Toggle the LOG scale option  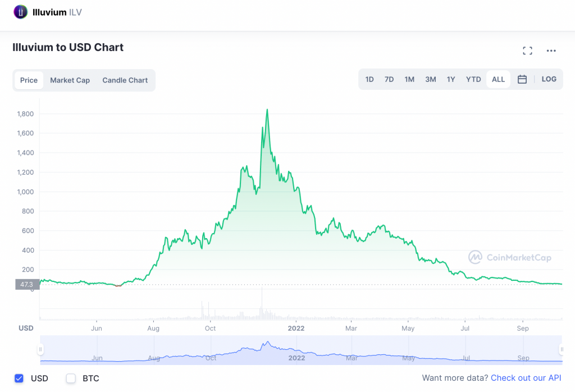tap(549, 79)
